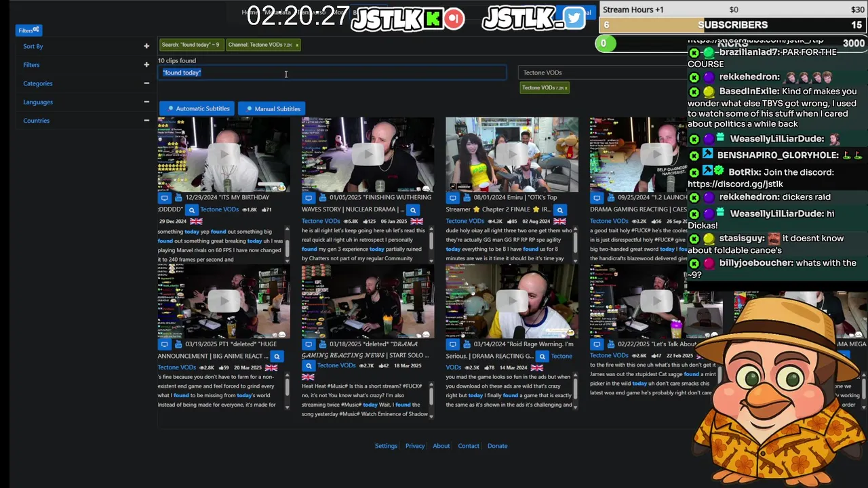Click UK flag on 29 Dec 2024 clip
This screenshot has width=868, height=488.
196,222
